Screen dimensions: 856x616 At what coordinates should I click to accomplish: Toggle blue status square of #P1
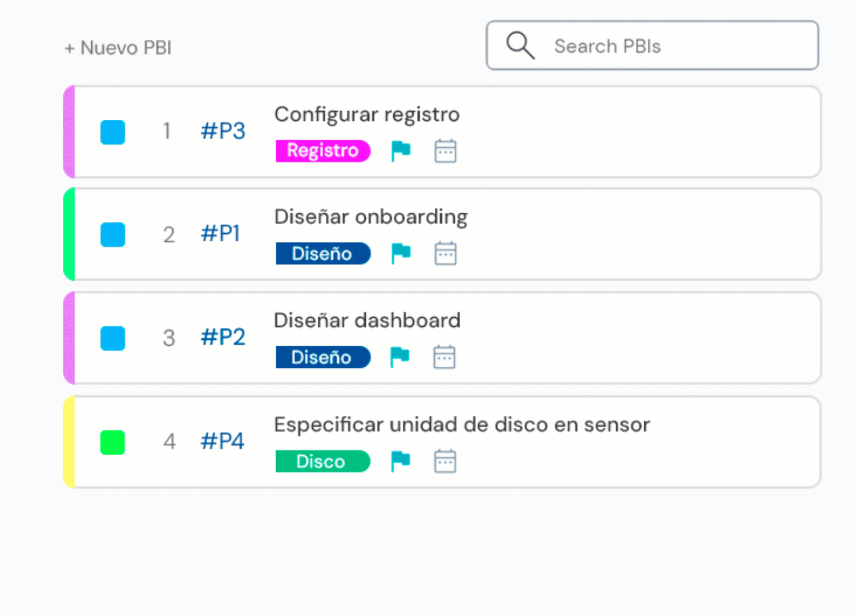[x=112, y=235]
